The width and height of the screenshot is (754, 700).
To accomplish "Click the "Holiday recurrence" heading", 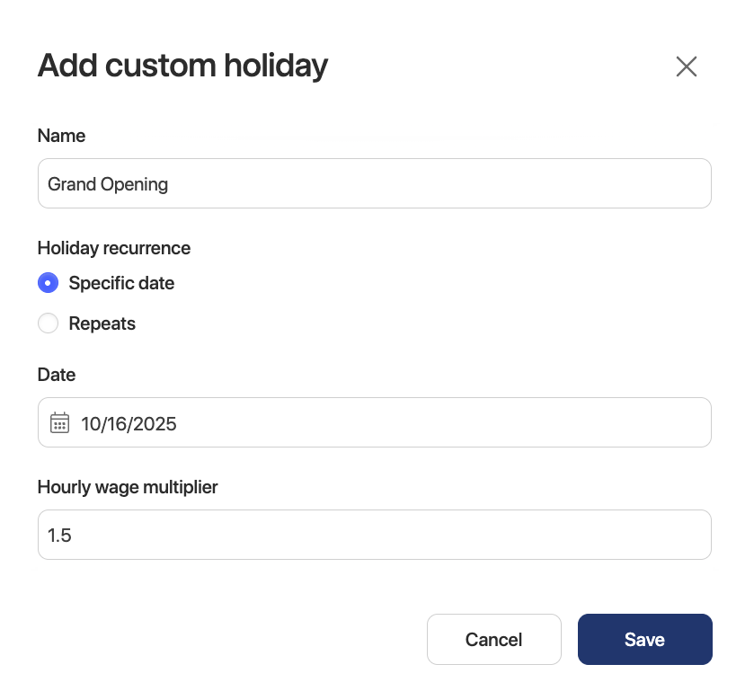I will 114,247.
